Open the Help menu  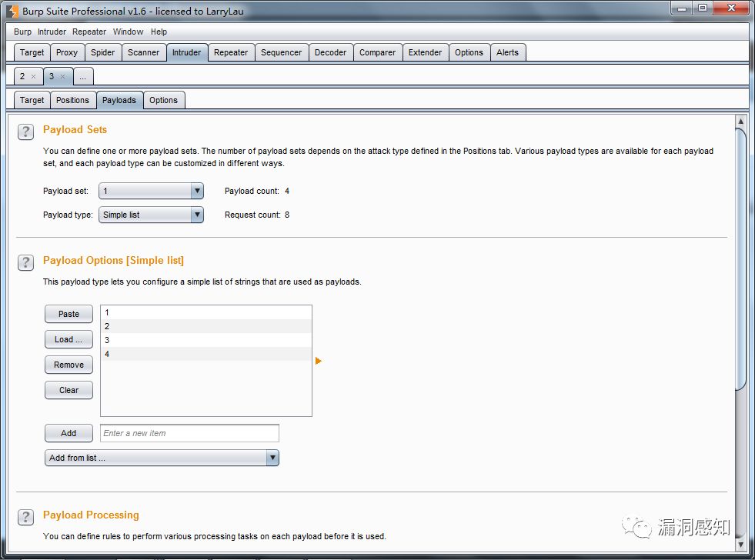tap(159, 32)
